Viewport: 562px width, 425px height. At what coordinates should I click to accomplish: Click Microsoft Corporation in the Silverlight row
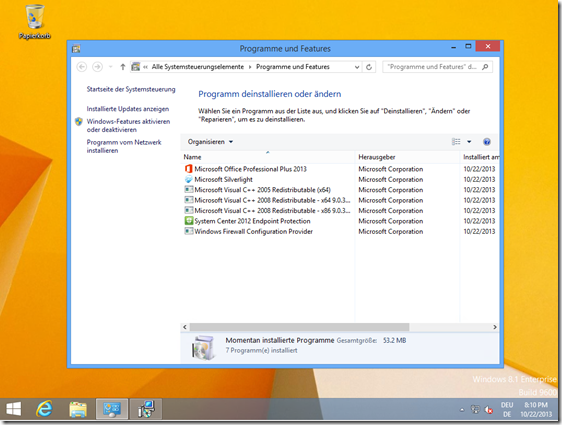point(391,179)
